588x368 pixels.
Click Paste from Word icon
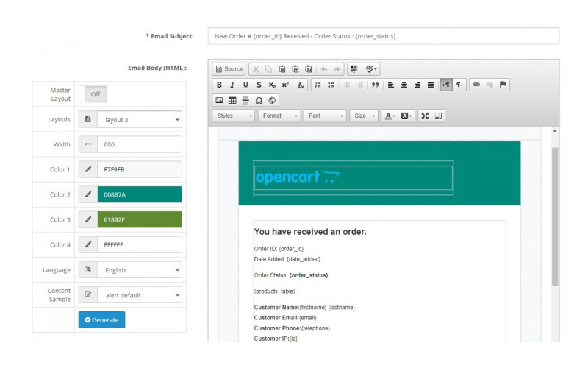pyautogui.click(x=308, y=69)
